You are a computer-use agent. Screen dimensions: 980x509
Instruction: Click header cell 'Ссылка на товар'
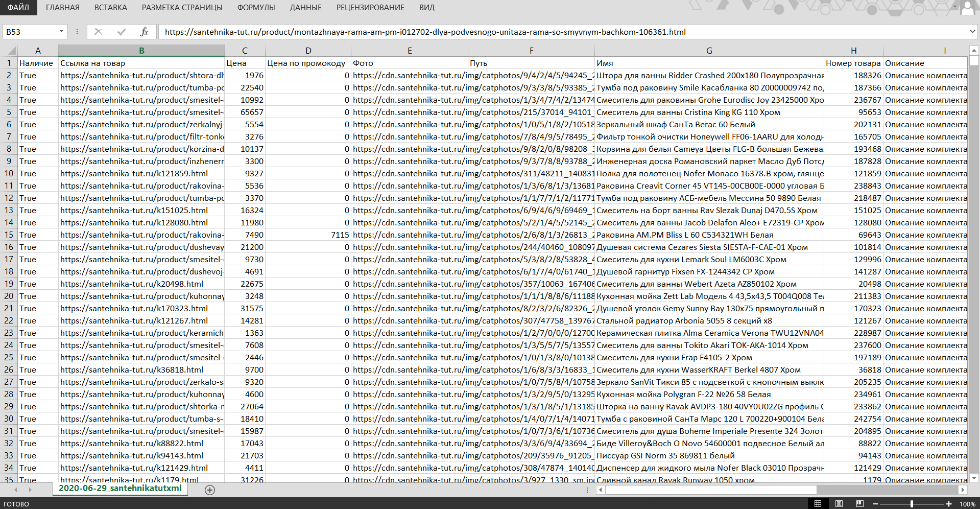click(x=141, y=63)
